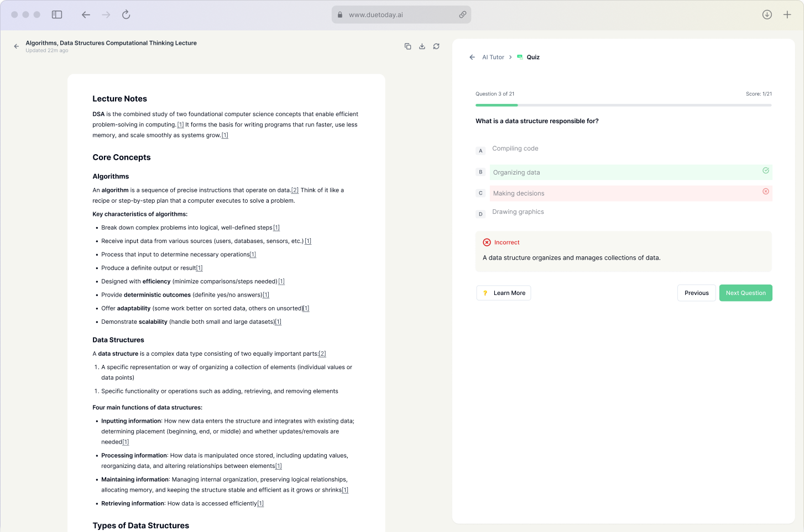Copy the page link in address bar
The width and height of the screenshot is (804, 532).
point(463,15)
